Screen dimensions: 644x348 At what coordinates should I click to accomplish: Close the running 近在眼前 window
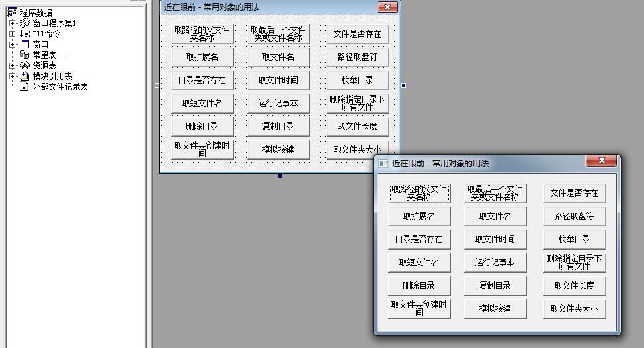click(601, 161)
